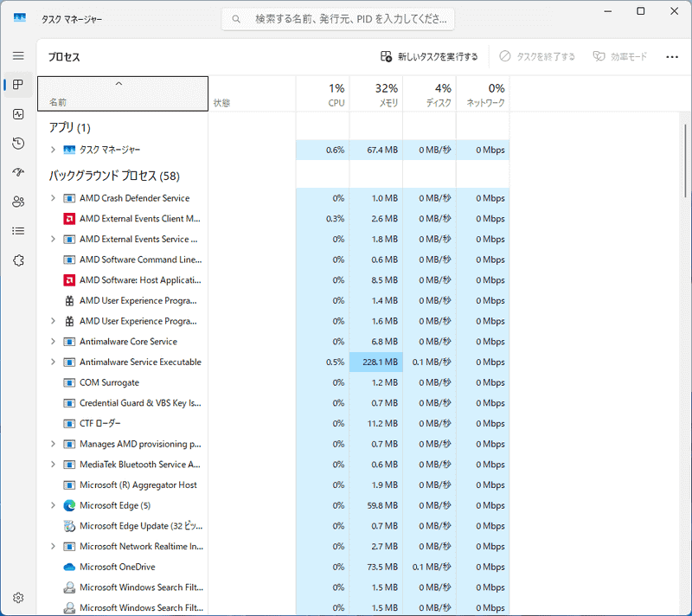Expand AMD External Events Service row
This screenshot has height=616, width=692.
point(53,239)
